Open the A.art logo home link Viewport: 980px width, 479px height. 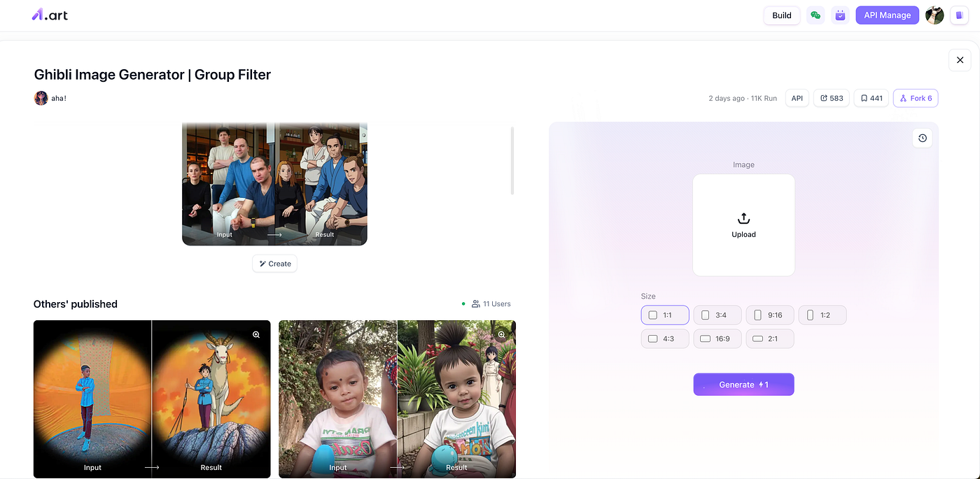(x=50, y=15)
